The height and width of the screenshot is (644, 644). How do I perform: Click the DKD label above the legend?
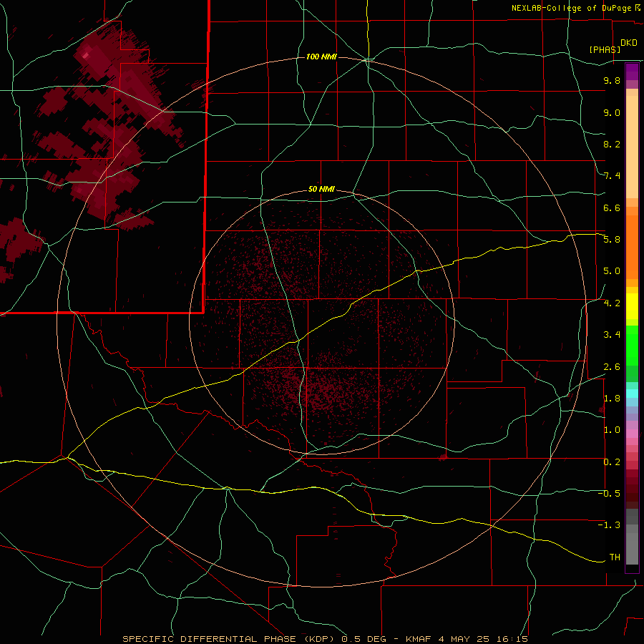coord(629,43)
